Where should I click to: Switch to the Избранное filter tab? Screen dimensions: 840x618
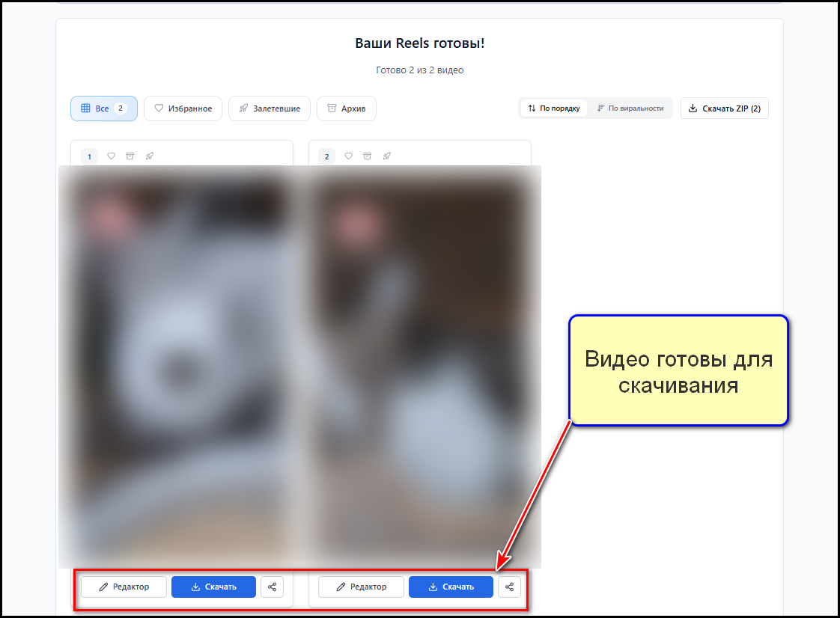pos(183,108)
